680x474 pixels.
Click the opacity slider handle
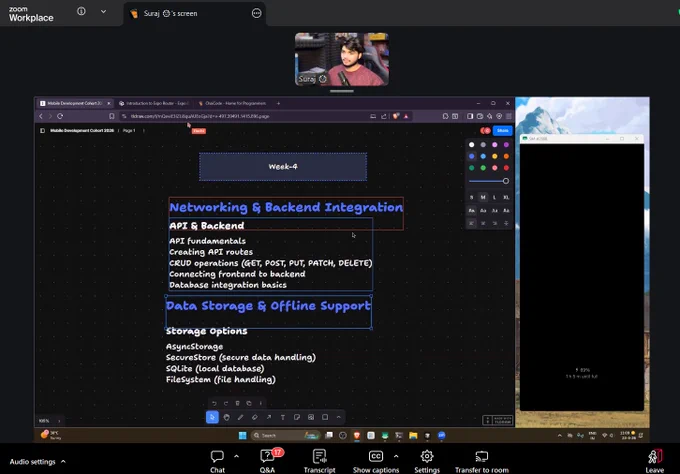point(506,181)
